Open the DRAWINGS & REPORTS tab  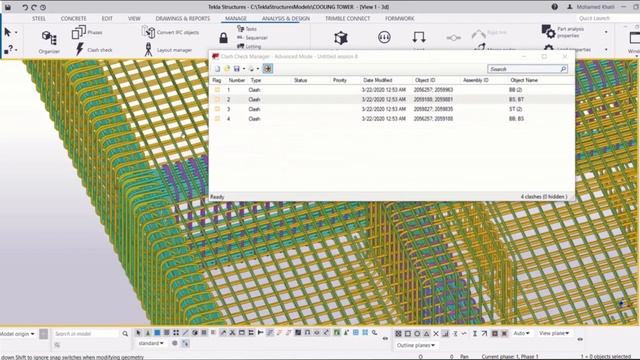point(183,18)
